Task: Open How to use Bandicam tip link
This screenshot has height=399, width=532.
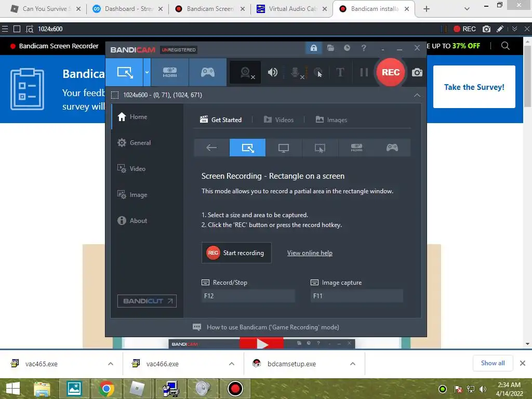Action: coord(266,327)
